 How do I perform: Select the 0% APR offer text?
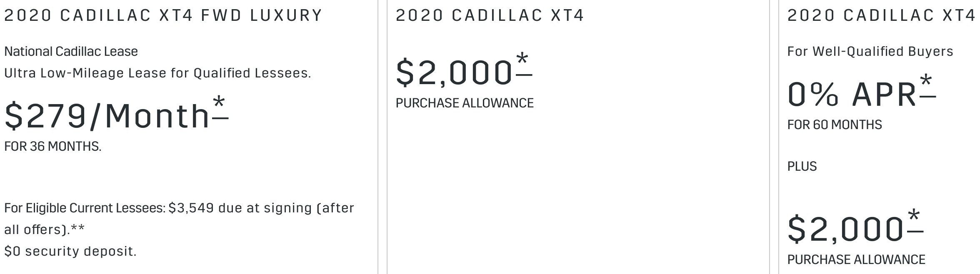point(852,95)
